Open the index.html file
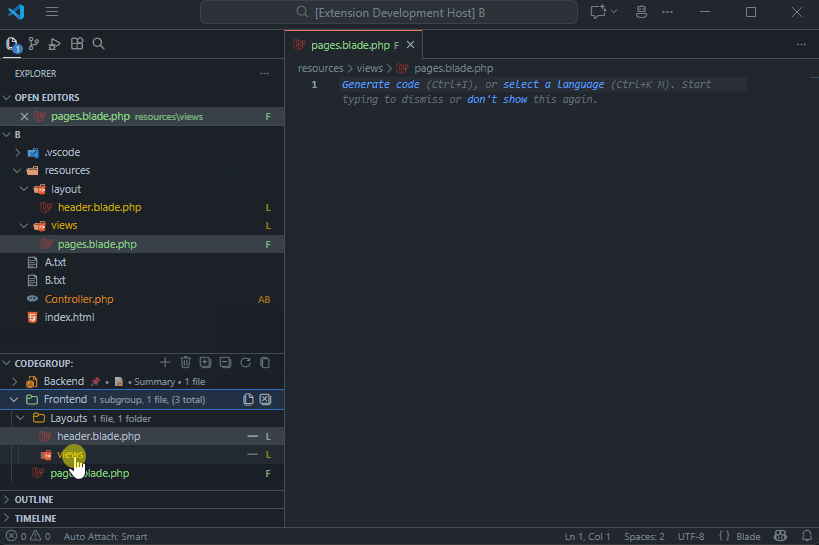 (69, 317)
